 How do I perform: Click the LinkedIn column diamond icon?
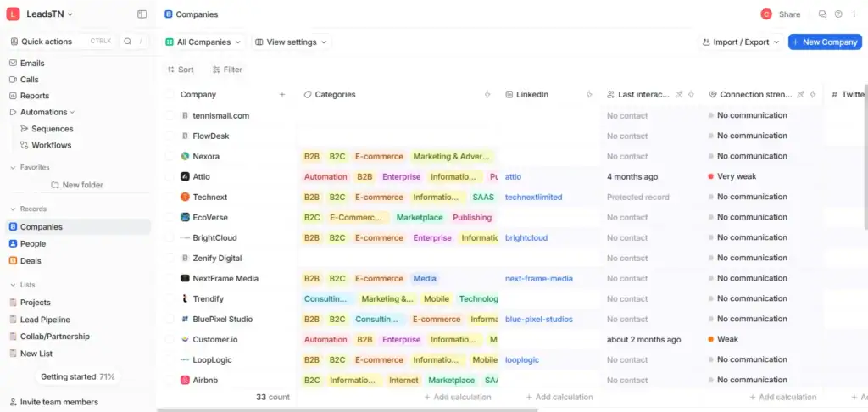589,95
